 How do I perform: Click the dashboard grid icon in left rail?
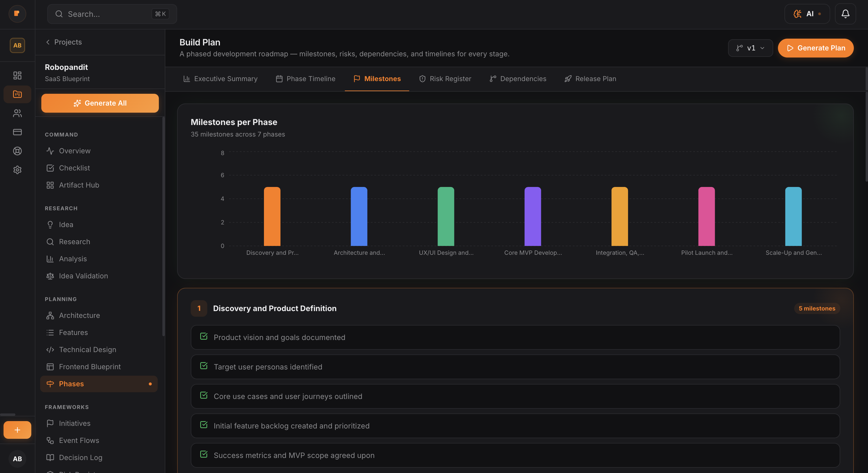[17, 75]
